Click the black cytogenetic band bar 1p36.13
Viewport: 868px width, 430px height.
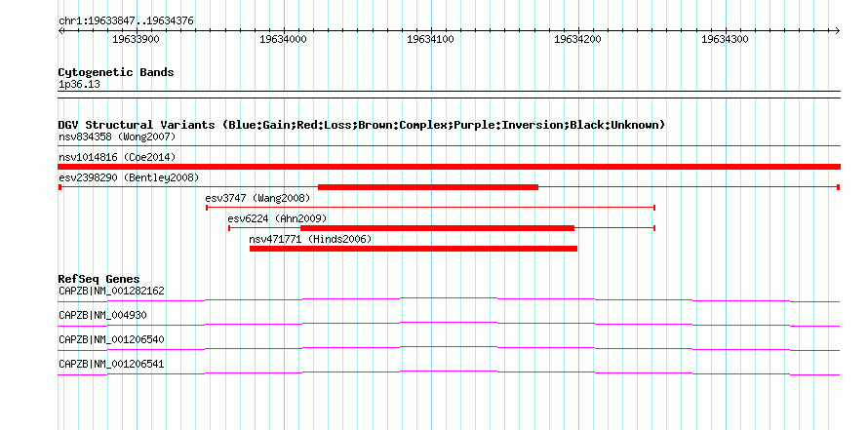(x=449, y=94)
